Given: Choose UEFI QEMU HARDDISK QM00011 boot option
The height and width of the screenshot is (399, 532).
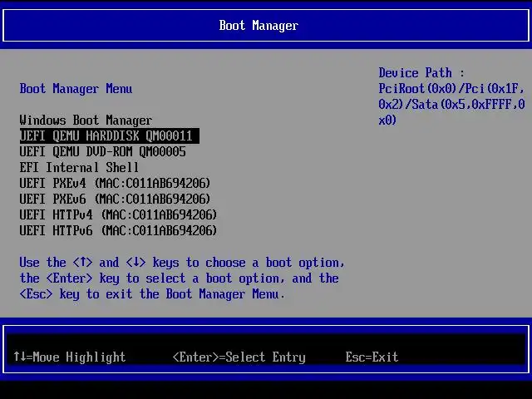Looking at the screenshot, I should (x=109, y=135).
